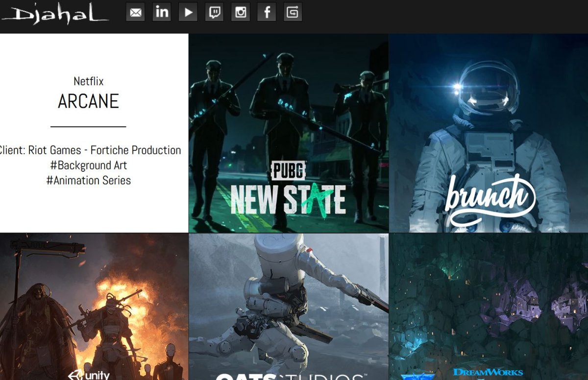Click the YouTube play icon

pyautogui.click(x=188, y=12)
